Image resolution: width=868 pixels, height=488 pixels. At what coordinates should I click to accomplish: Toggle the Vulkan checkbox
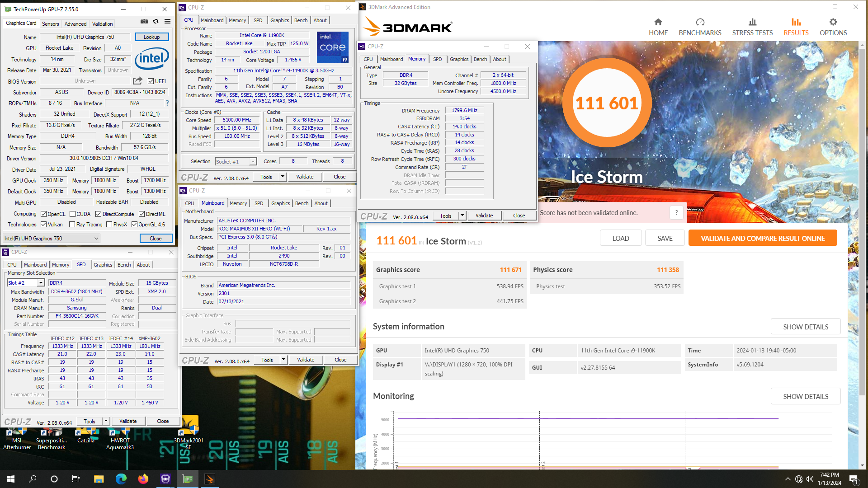[44, 225]
